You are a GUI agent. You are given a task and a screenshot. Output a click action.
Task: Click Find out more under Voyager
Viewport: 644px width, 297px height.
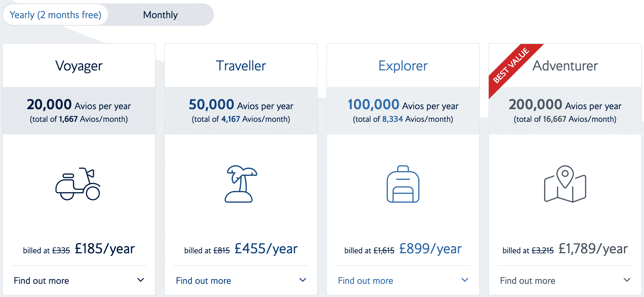[42, 281]
